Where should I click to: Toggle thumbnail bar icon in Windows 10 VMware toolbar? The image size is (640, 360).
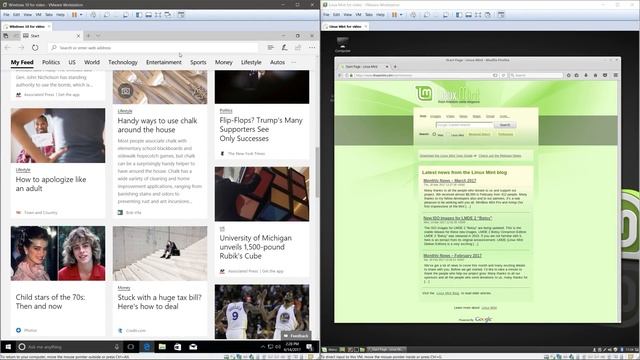click(149, 15)
